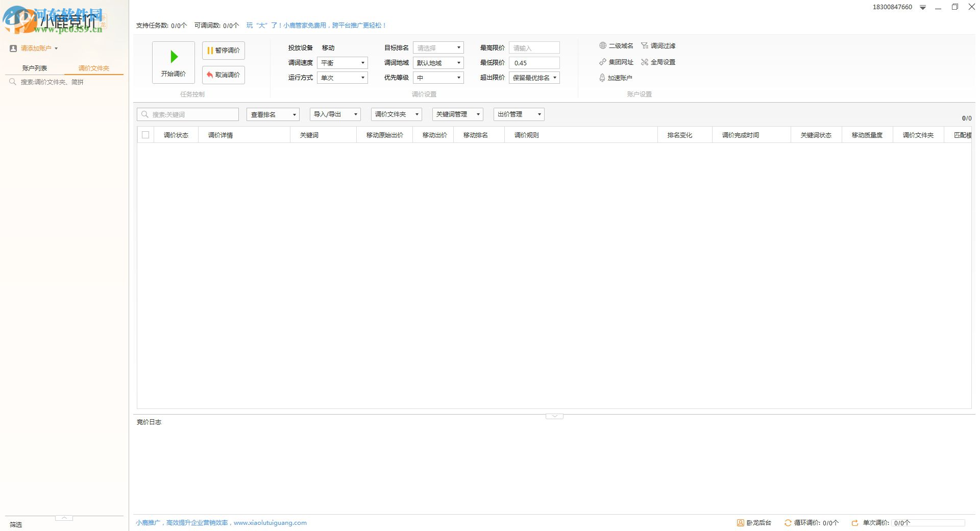Click the 投放设备 value 移动
980x531 pixels.
tap(328, 48)
